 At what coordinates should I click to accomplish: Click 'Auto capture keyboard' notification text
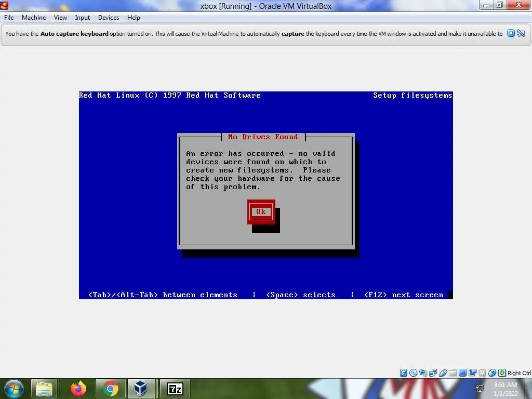74,34
